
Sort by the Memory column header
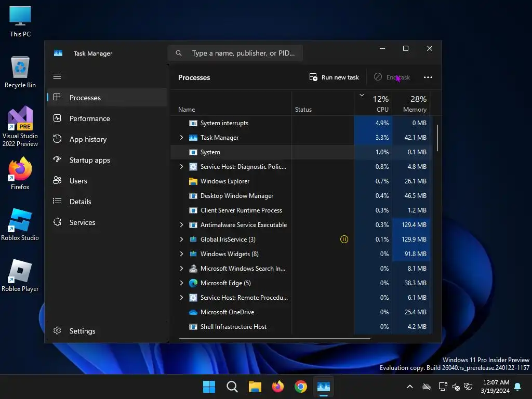pyautogui.click(x=411, y=103)
